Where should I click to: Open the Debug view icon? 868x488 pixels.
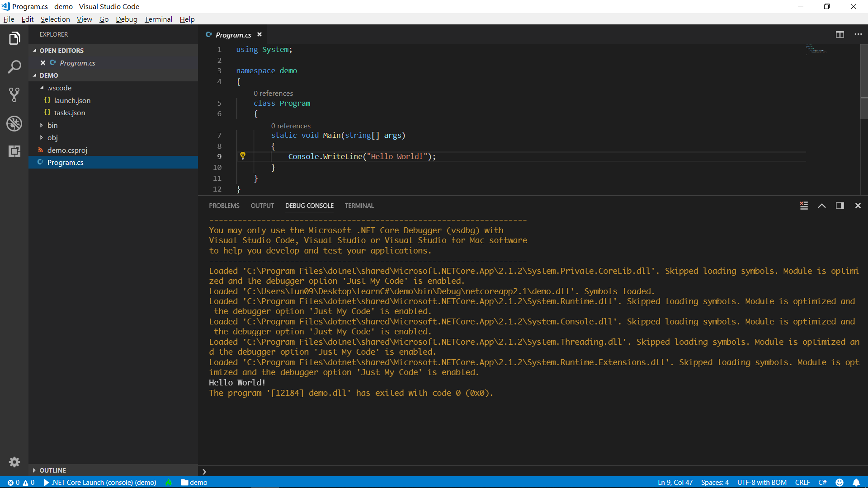[14, 123]
